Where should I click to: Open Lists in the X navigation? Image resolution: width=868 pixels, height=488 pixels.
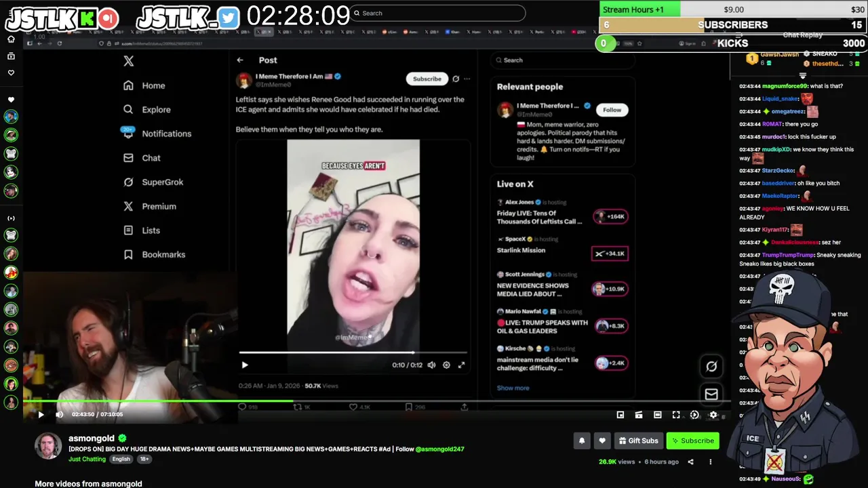pos(142,230)
